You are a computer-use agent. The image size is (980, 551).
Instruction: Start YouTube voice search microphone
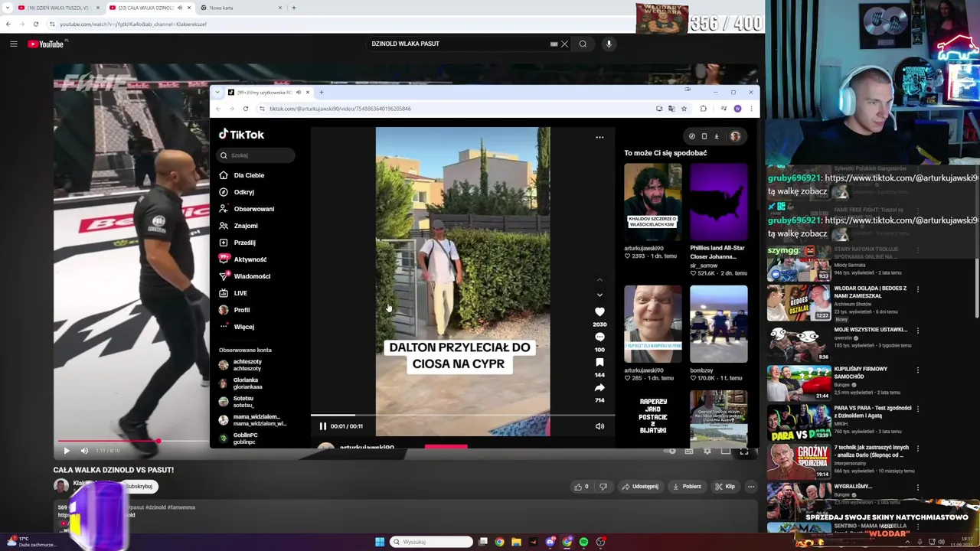[x=609, y=44]
